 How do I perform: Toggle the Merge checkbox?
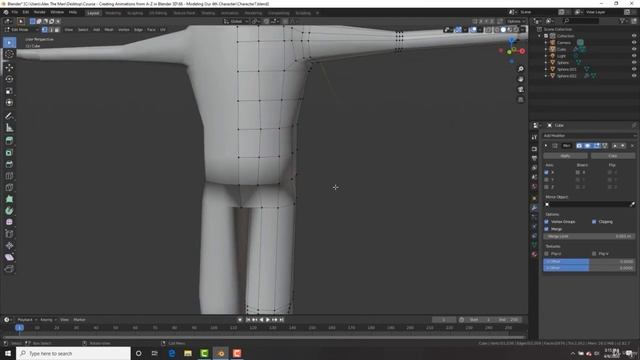pyautogui.click(x=547, y=229)
